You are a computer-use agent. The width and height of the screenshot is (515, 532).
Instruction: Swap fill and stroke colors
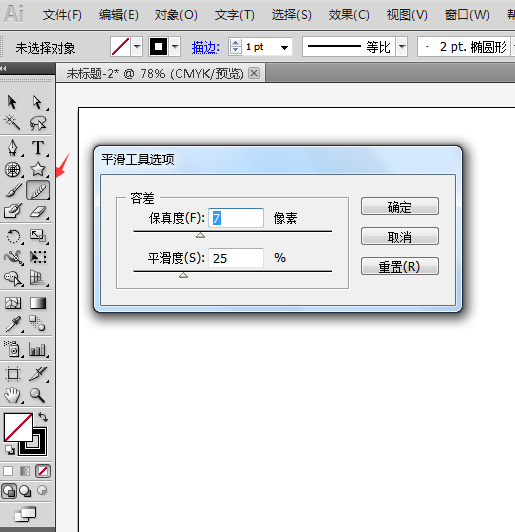point(43,417)
